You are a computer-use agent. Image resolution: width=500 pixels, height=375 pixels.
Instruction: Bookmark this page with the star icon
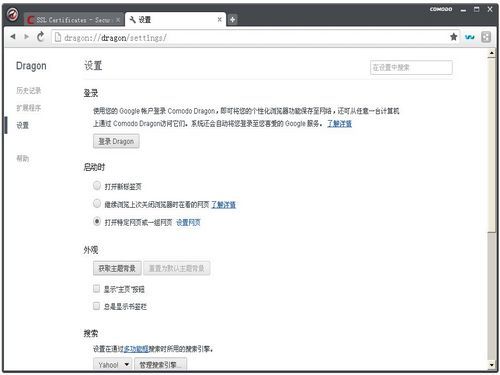pos(453,37)
